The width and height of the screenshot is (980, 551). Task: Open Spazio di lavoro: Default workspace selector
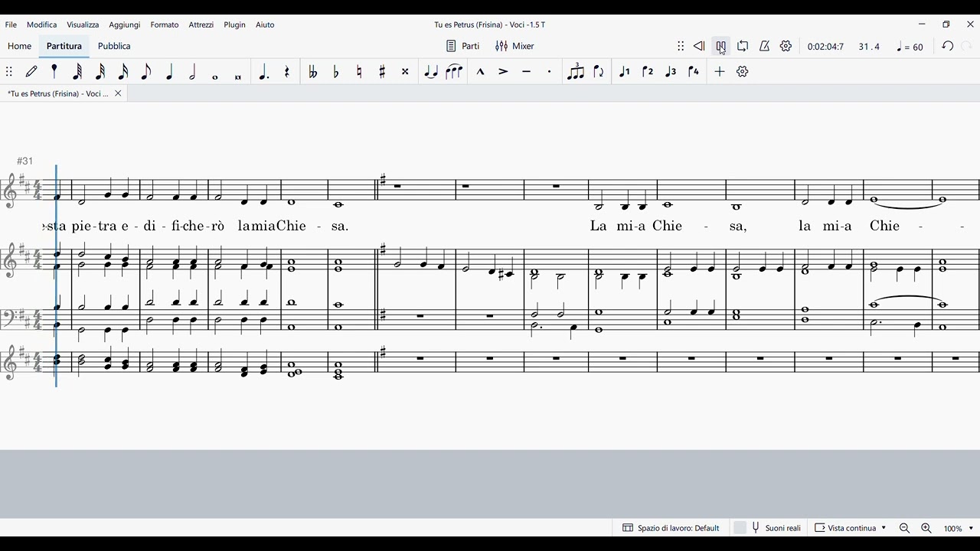[x=671, y=528]
